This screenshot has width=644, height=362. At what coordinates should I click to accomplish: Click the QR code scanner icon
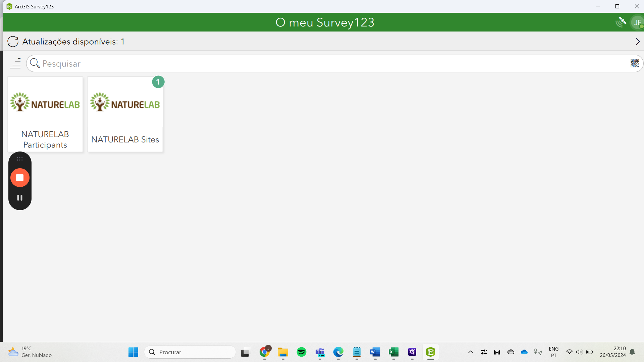point(635,63)
